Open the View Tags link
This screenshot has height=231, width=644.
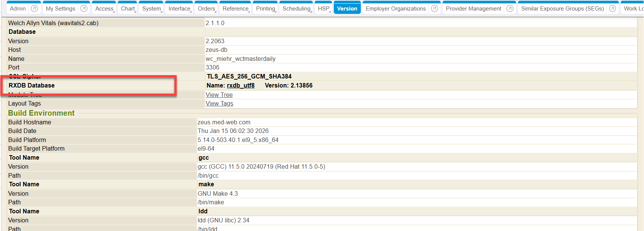(x=219, y=104)
